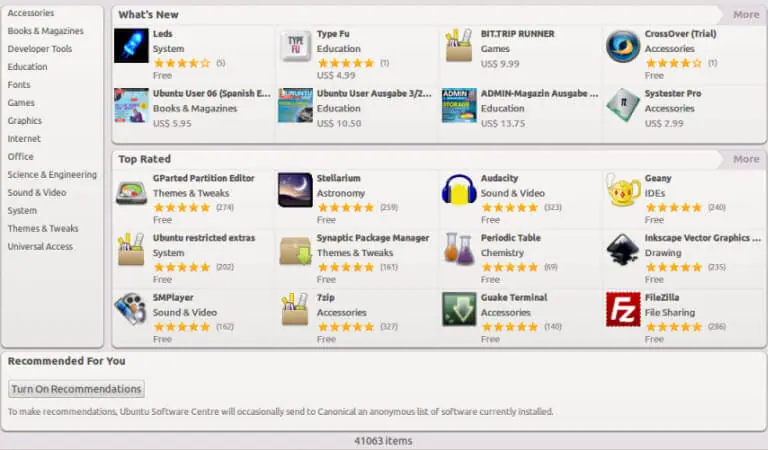Click the Geany title text

tap(658, 178)
